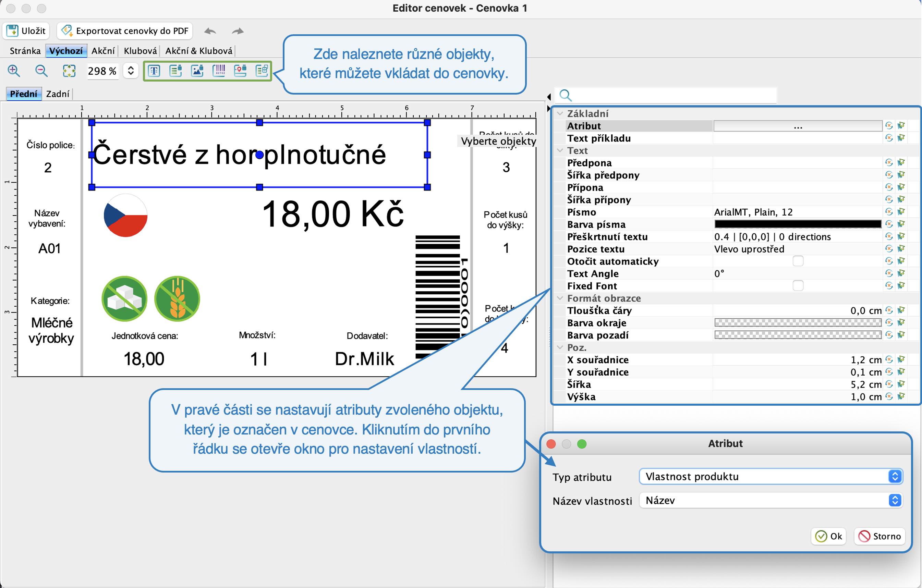Click the Uložit button
Screen dimensions: 922x588
26,30
